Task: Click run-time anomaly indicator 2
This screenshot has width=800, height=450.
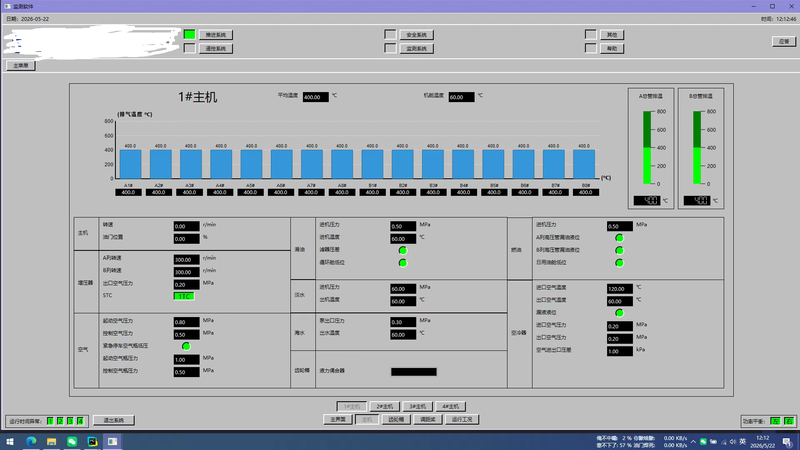Action: pyautogui.click(x=60, y=421)
